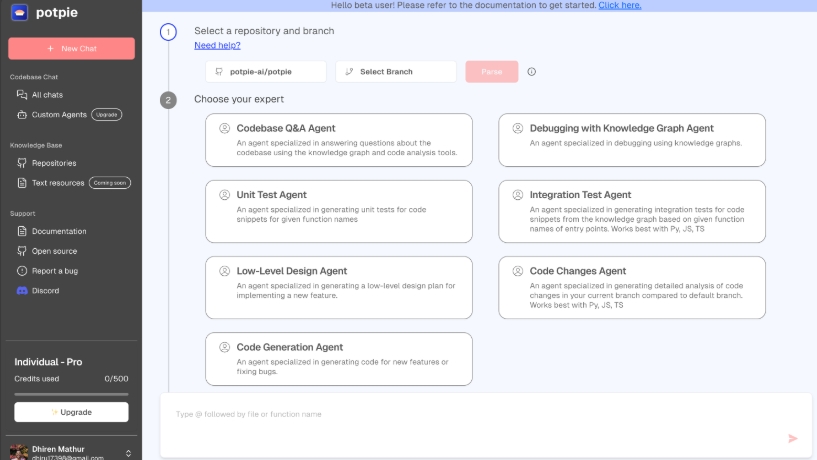Click the Need help? link

pos(217,46)
